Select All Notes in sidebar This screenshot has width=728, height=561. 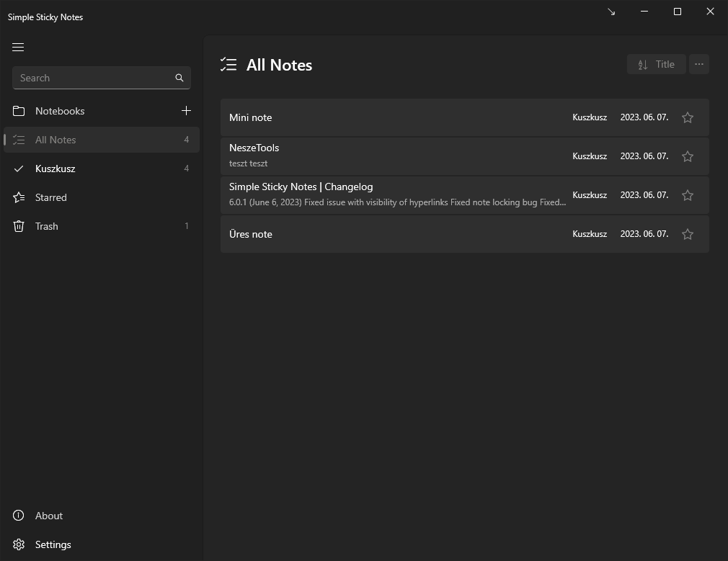tap(101, 140)
